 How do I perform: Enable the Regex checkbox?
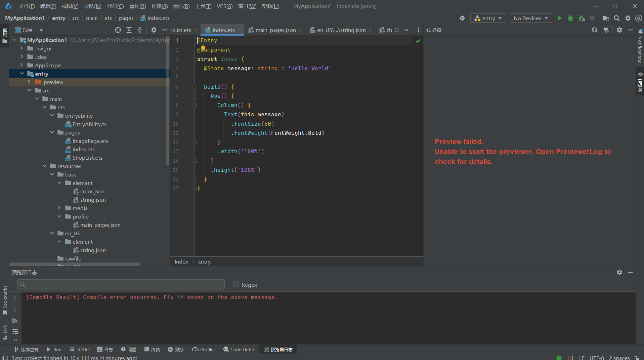pyautogui.click(x=236, y=285)
